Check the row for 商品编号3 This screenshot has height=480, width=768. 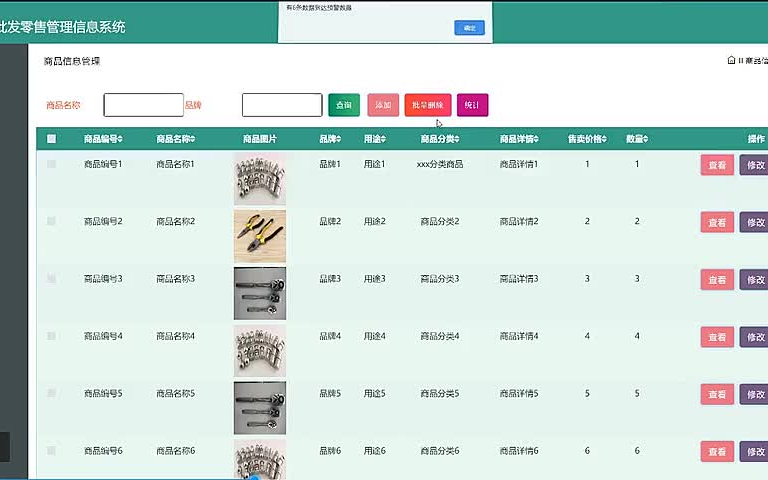[x=51, y=279]
